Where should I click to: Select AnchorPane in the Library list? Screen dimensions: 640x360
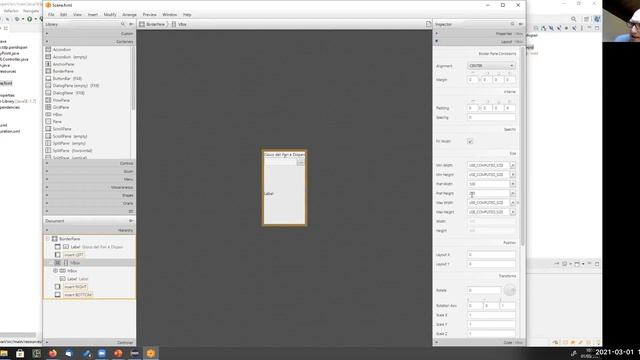(x=63, y=64)
